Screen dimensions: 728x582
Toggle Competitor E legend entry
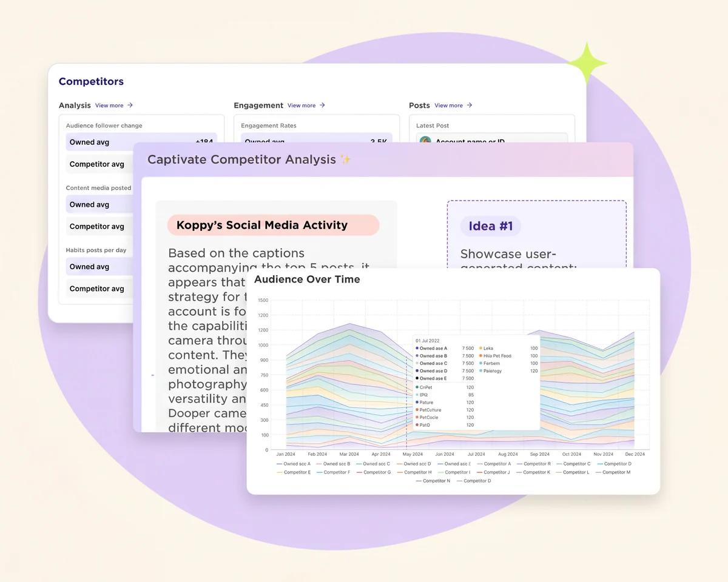(293, 472)
